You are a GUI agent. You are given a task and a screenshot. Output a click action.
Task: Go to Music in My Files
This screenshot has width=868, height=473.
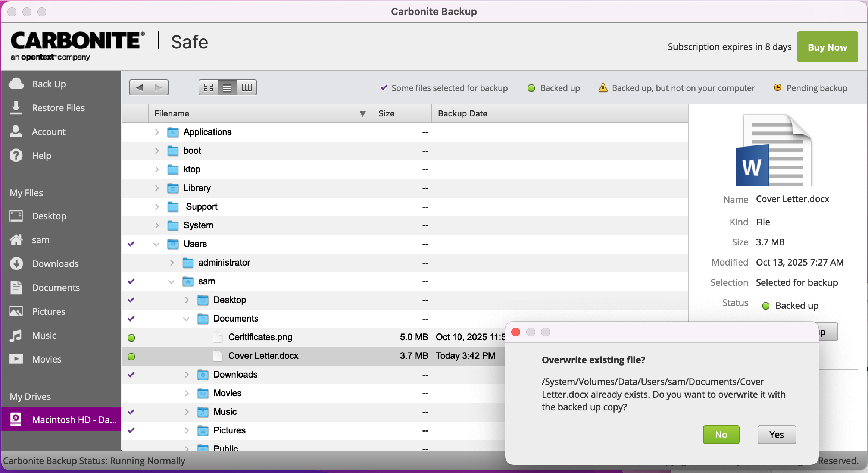(x=44, y=335)
